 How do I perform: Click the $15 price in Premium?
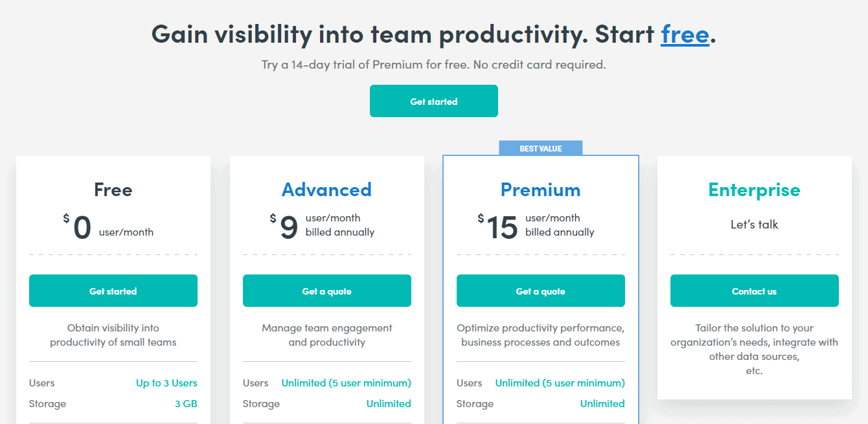(498, 227)
